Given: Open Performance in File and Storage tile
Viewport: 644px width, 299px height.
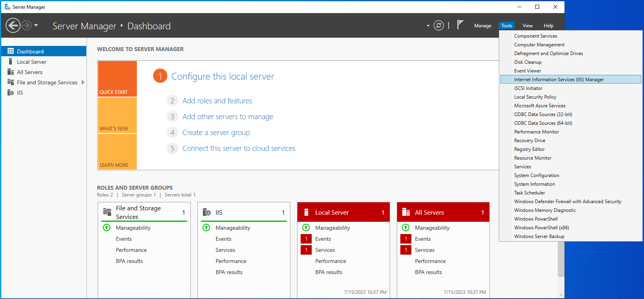Looking at the screenshot, I should pyautogui.click(x=131, y=250).
